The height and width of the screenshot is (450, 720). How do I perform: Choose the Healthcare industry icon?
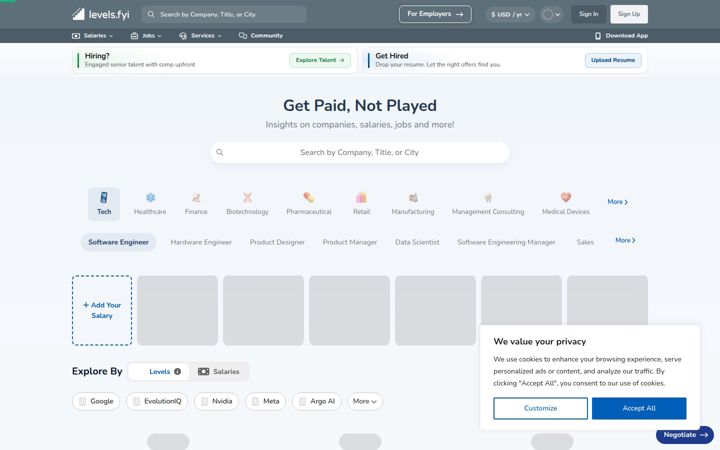point(150,197)
